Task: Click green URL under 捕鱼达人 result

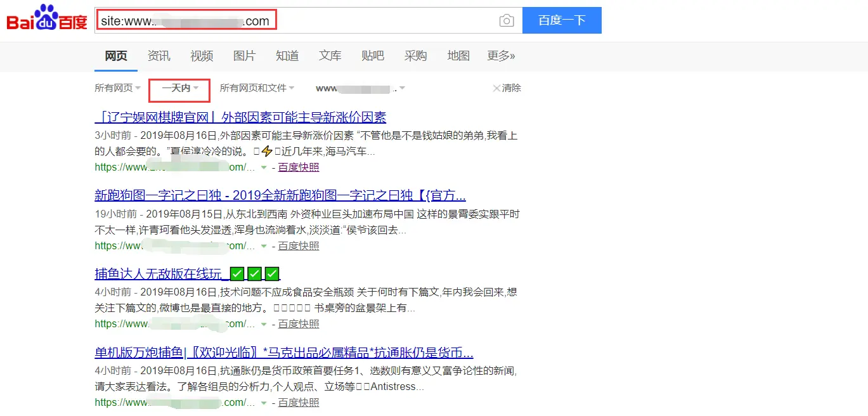Action: point(176,324)
